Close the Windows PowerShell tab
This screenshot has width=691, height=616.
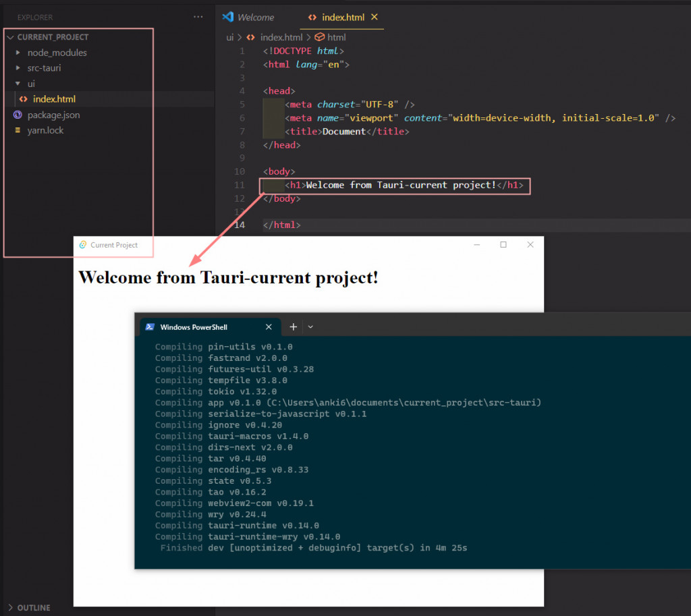click(x=269, y=327)
